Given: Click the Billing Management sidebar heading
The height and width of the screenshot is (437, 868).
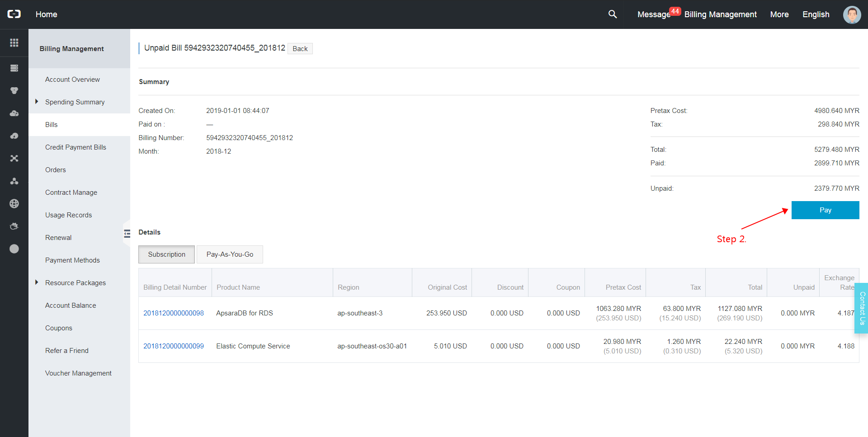Looking at the screenshot, I should pyautogui.click(x=71, y=48).
